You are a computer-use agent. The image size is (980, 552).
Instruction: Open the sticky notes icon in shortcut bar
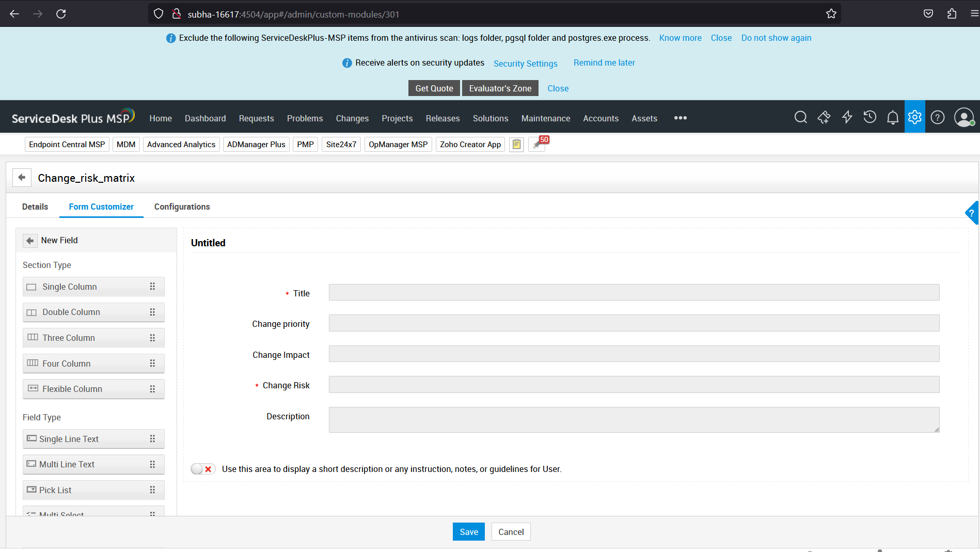516,145
